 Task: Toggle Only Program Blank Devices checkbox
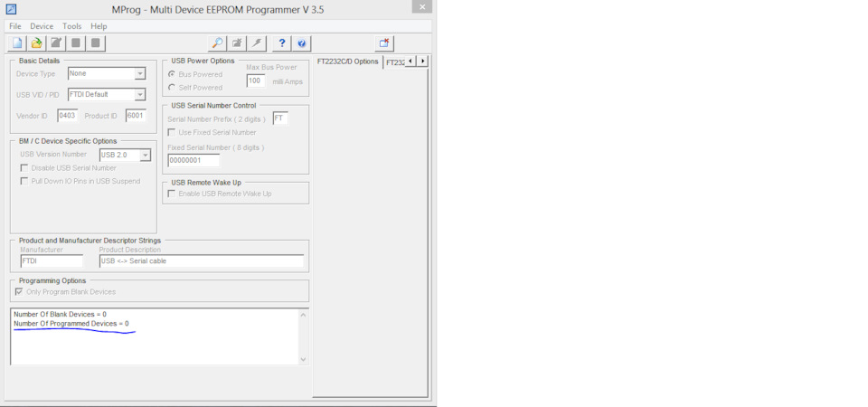click(19, 292)
